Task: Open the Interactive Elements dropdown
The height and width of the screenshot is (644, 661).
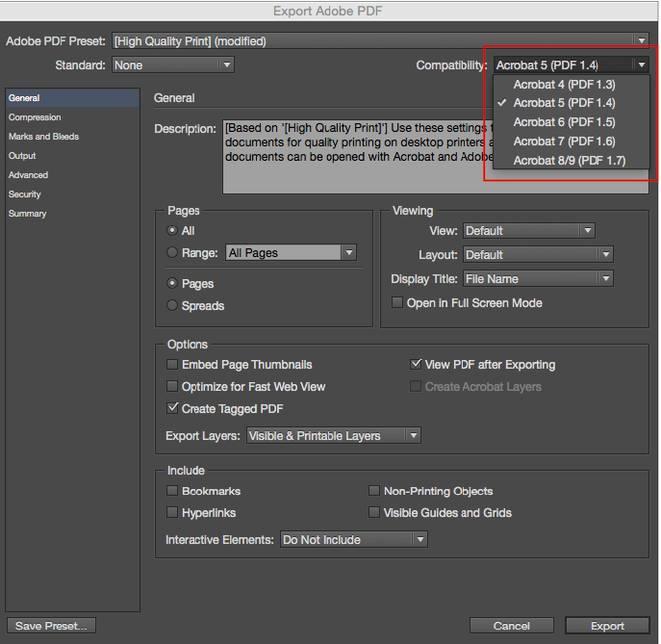Action: [x=354, y=539]
